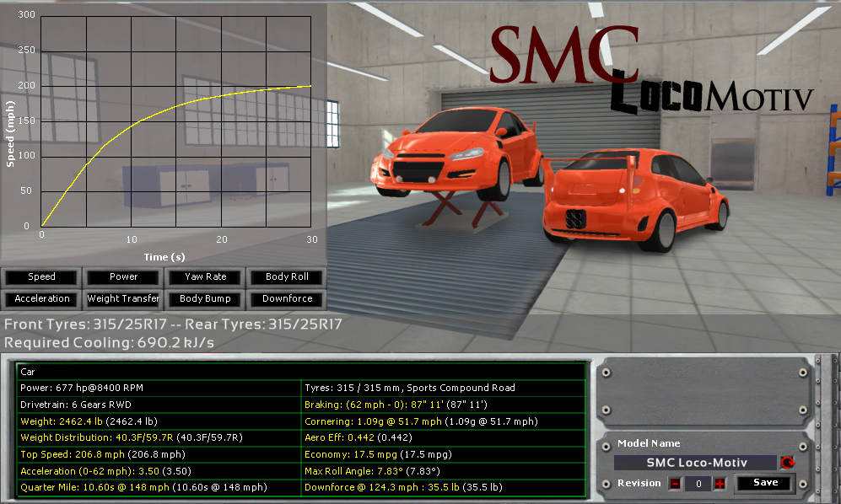
Task: Display the Acceleration graph
Action: coord(42,298)
